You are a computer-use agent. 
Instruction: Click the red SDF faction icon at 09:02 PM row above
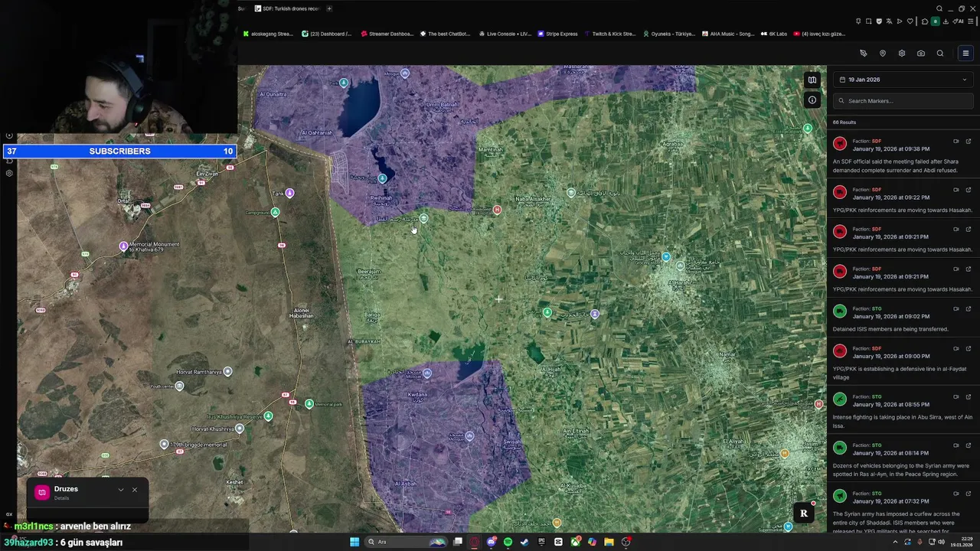pos(840,271)
